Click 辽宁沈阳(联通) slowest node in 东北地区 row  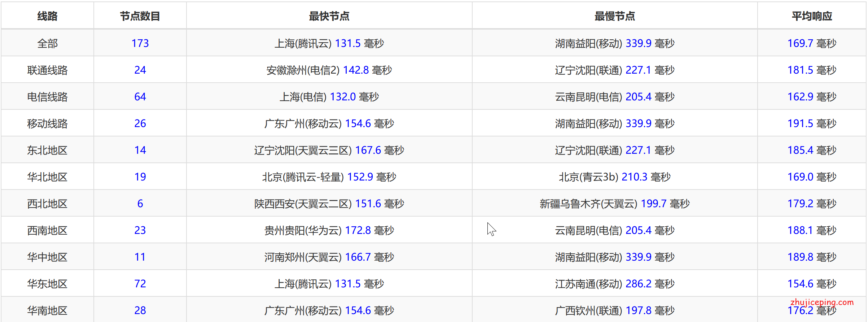[x=615, y=150]
